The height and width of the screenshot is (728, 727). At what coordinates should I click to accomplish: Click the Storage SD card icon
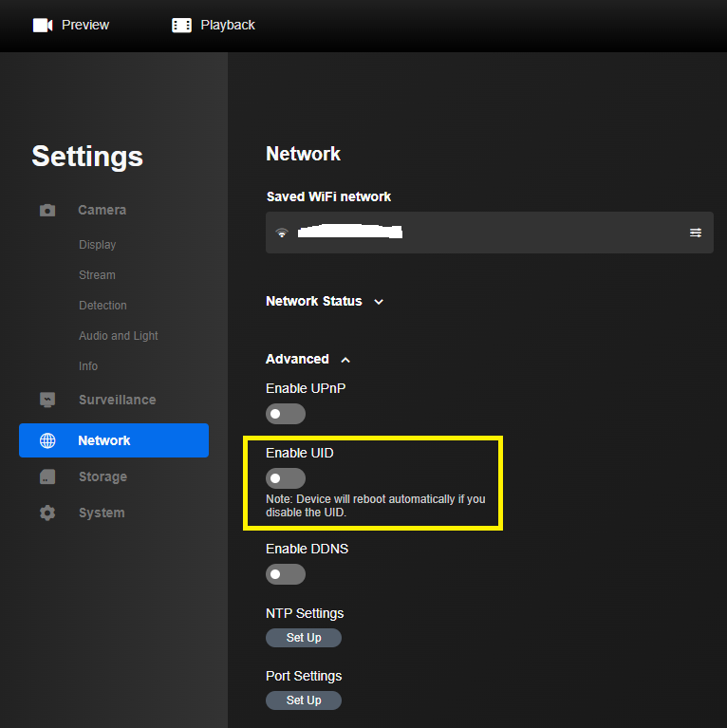[x=47, y=476]
